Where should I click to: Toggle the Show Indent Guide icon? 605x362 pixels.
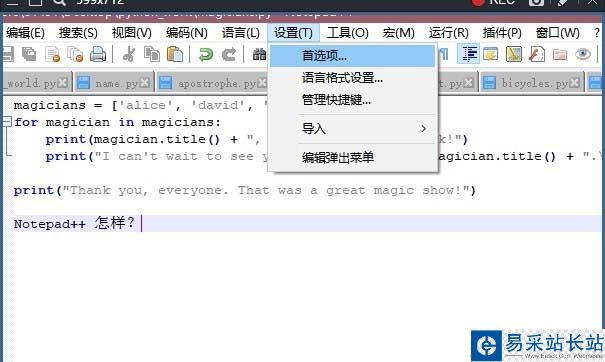click(x=468, y=54)
